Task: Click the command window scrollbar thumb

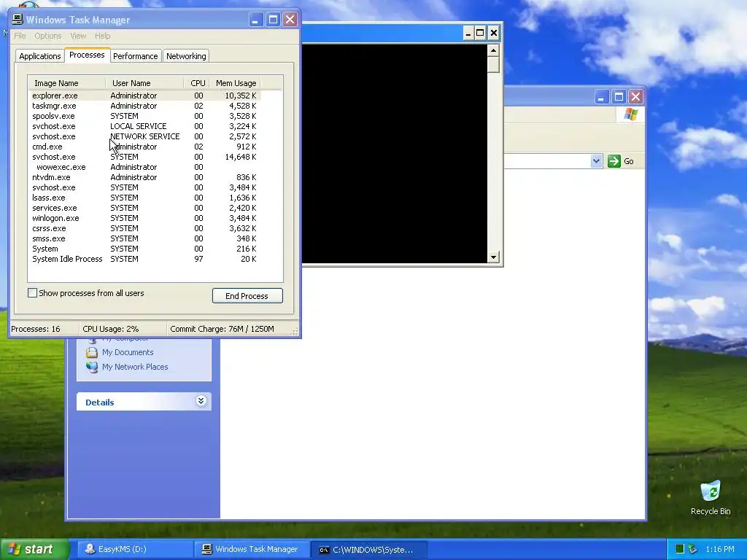Action: pos(493,64)
